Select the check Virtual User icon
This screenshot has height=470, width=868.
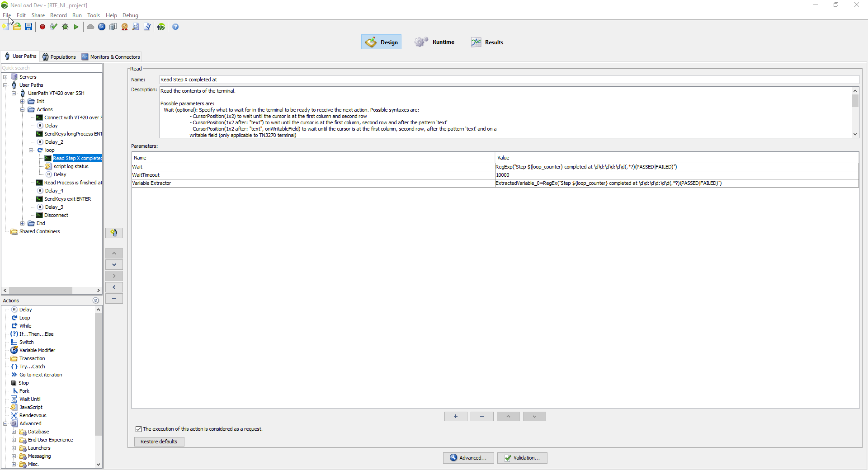click(x=53, y=27)
